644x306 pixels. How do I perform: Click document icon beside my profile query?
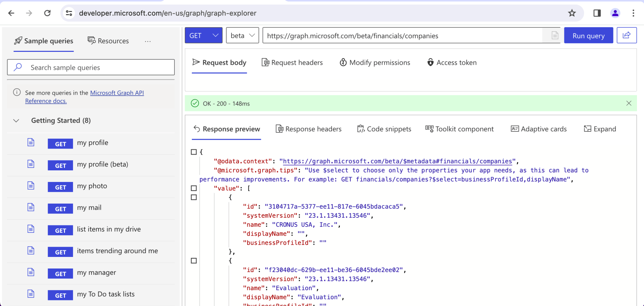click(x=31, y=142)
